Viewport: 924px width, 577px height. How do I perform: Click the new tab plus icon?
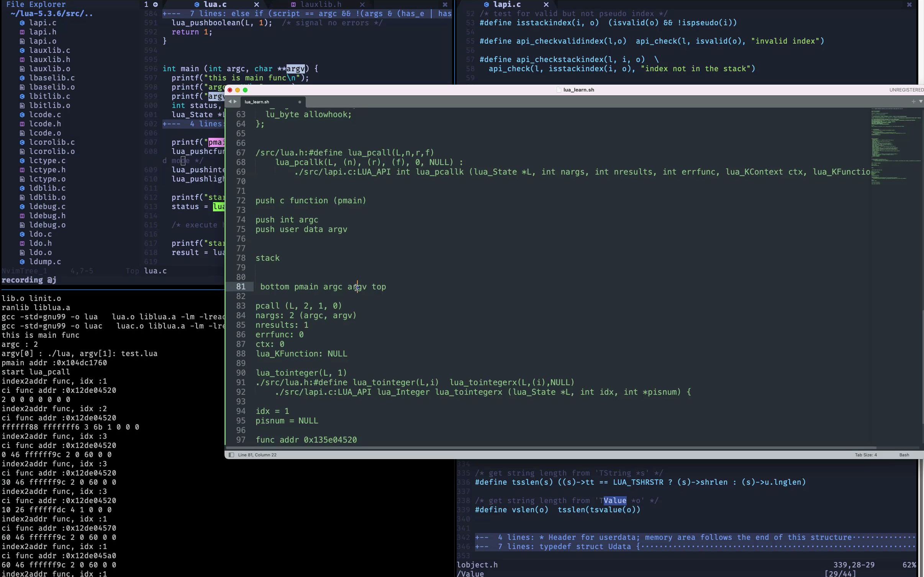click(x=914, y=101)
